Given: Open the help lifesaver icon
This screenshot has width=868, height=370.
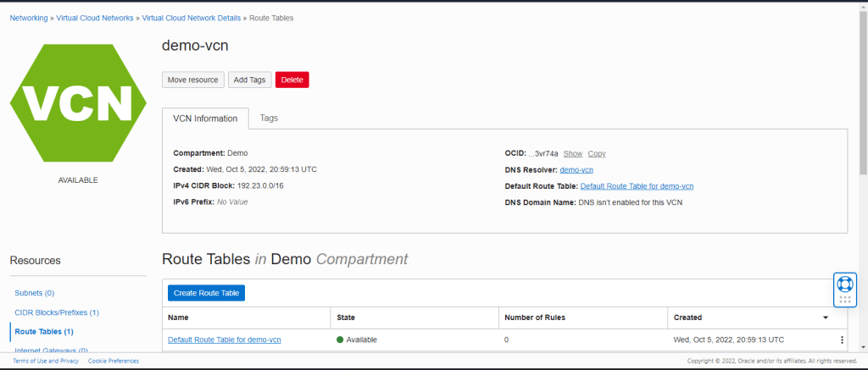Looking at the screenshot, I should 843,283.
